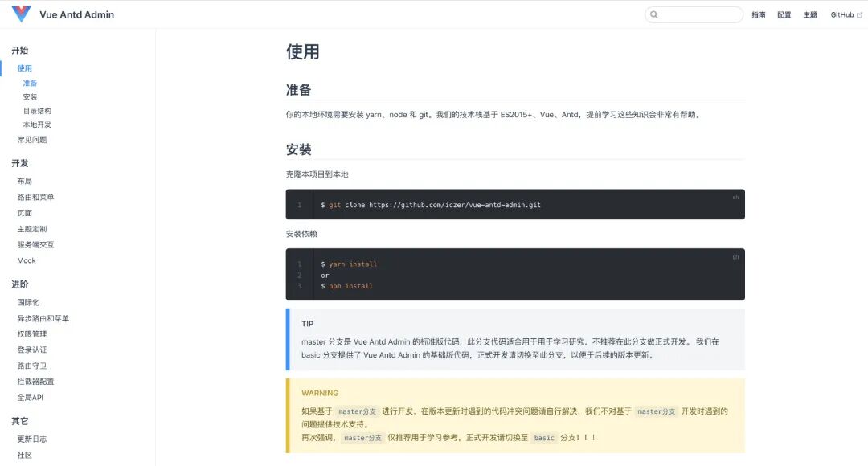Screen dimensions: 868x466
Task: Click the search magnifier icon
Action: tap(653, 14)
